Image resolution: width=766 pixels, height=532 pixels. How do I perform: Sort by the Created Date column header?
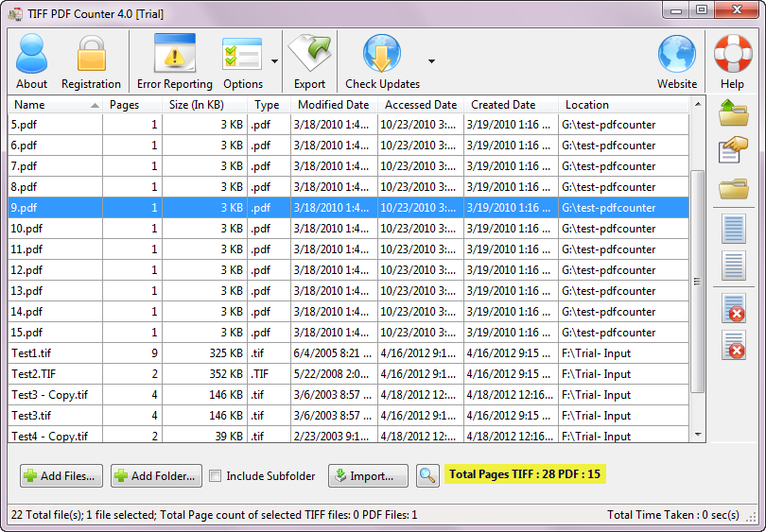click(x=511, y=105)
